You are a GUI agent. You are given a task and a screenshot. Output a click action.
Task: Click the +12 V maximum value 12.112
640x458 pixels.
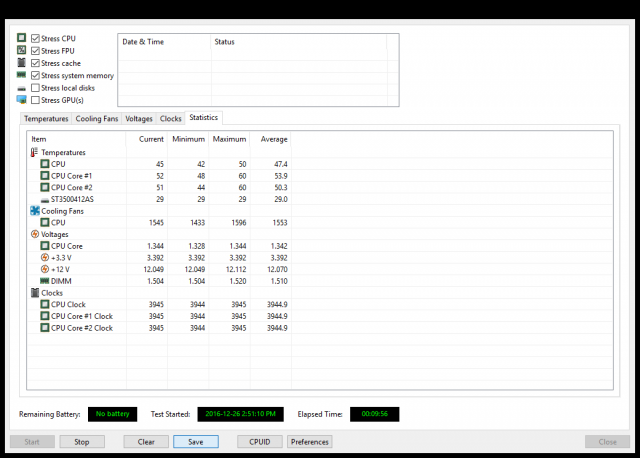(236, 269)
